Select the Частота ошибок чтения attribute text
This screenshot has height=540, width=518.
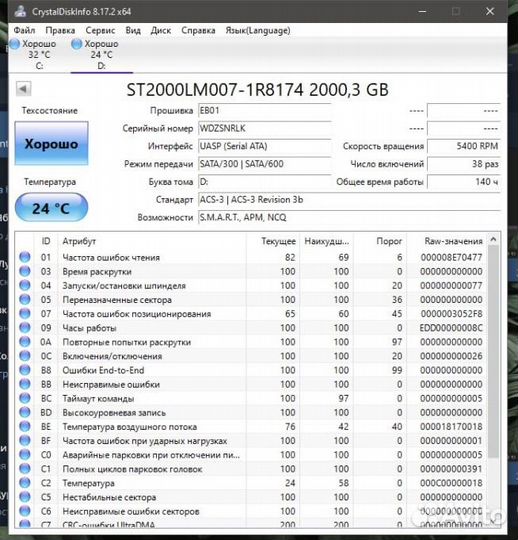(111, 258)
